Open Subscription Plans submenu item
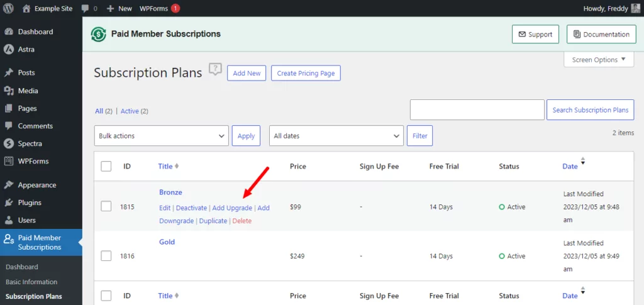This screenshot has width=644, height=305. point(34,296)
